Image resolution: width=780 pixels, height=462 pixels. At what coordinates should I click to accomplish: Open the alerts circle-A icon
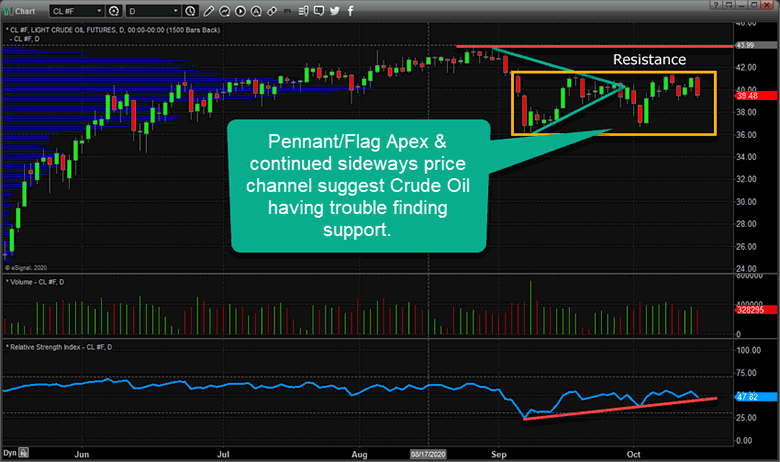[256, 11]
